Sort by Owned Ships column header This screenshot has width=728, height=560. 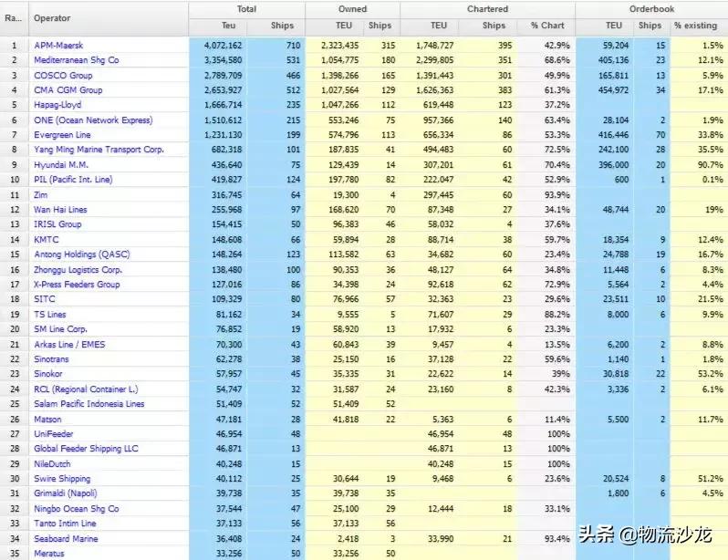coord(381,26)
